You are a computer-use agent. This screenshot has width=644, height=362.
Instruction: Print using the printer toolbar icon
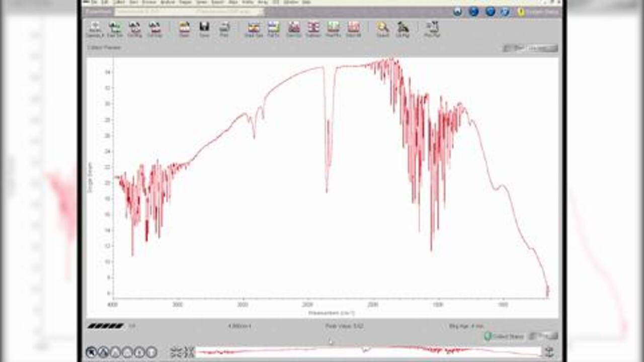(x=224, y=29)
